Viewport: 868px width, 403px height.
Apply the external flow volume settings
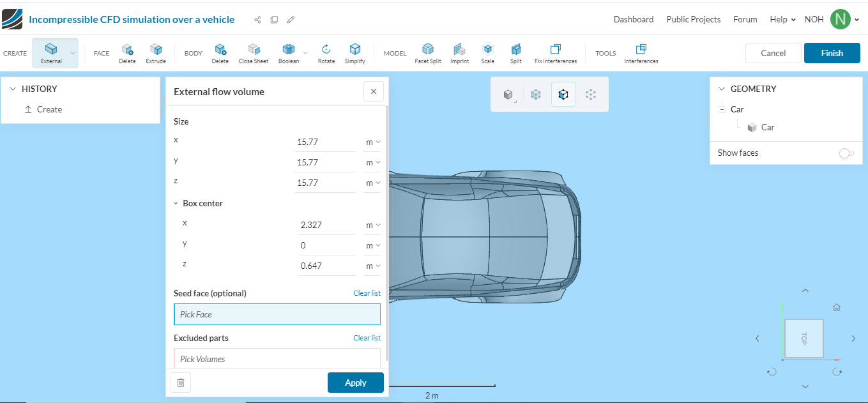point(355,383)
